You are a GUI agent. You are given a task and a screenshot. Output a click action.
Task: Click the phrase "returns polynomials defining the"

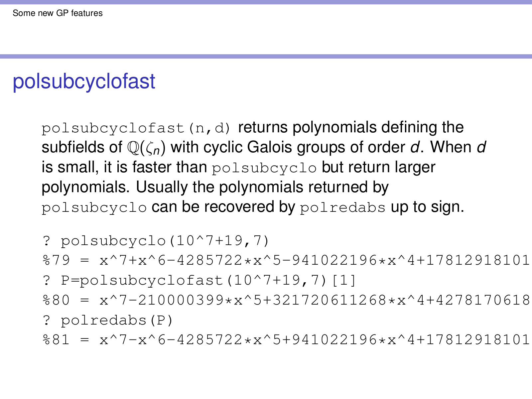pos(351,127)
